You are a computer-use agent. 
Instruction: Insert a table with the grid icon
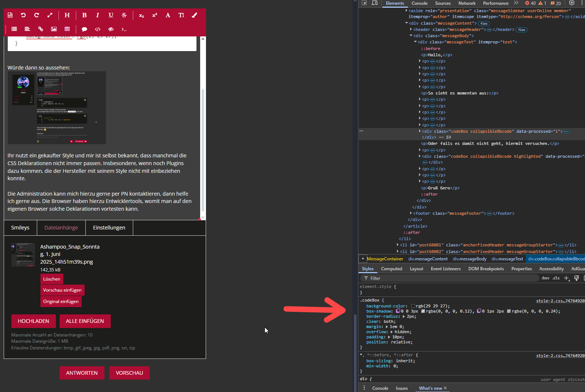click(67, 29)
